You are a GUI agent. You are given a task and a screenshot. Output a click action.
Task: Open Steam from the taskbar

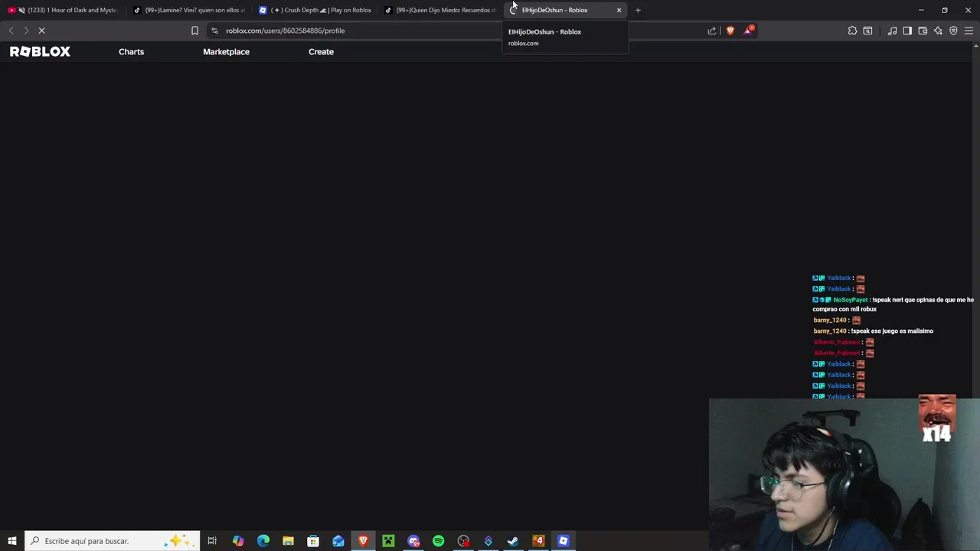click(x=513, y=541)
